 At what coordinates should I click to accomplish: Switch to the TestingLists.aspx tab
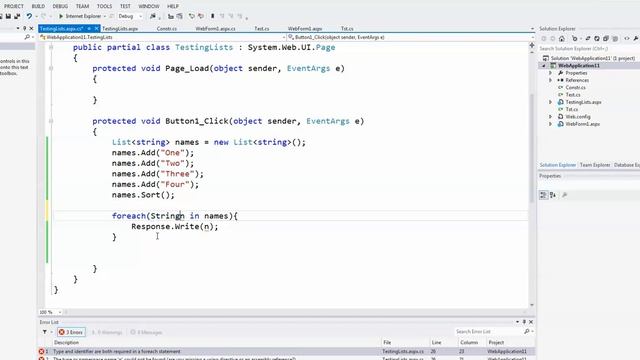(x=120, y=29)
